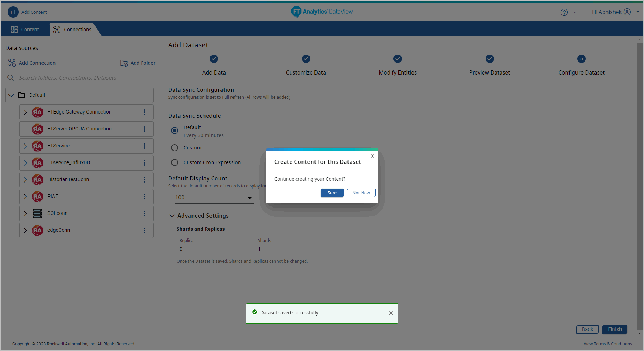This screenshot has width=644, height=351.
Task: Dismiss the Dataset saved successfully notification
Action: point(391,313)
